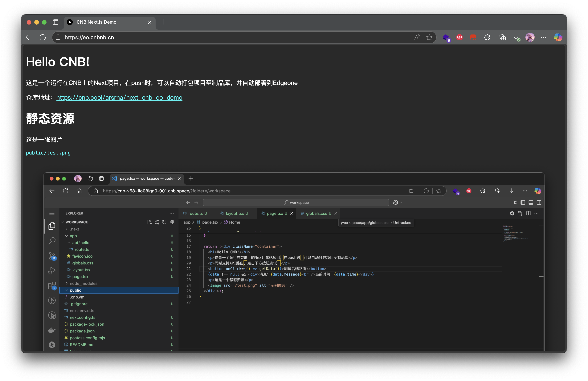Click Read aloud icon in address bar
The height and width of the screenshot is (381, 588).
tap(417, 37)
